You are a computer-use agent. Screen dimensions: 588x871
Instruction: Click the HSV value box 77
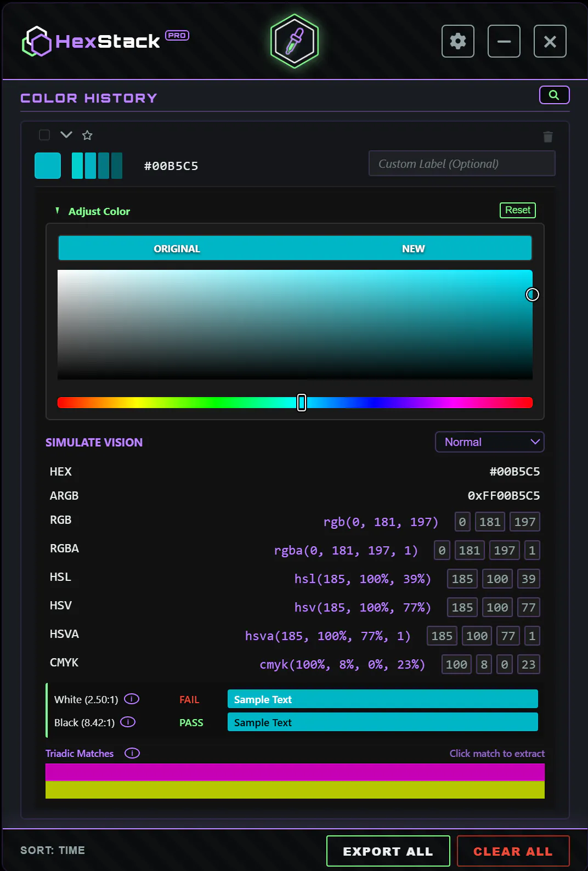(x=528, y=607)
